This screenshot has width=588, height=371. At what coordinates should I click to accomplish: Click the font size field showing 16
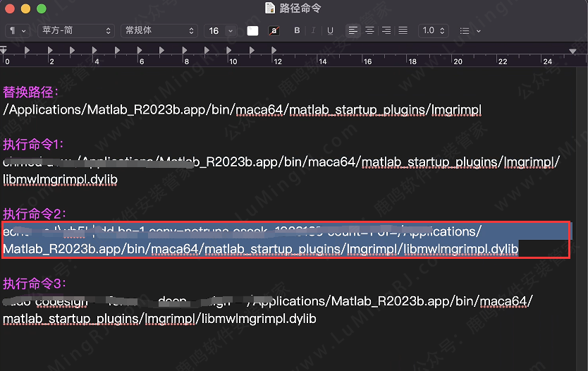click(214, 30)
